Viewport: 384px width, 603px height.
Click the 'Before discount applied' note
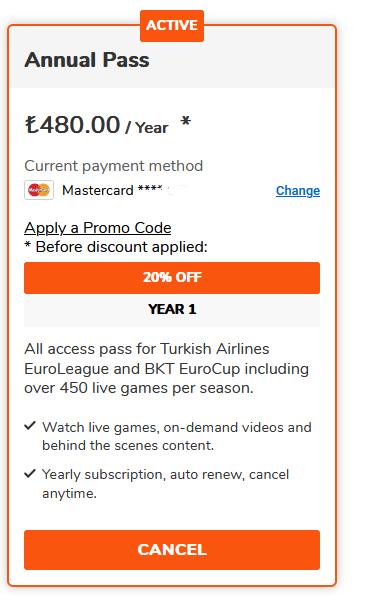(116, 247)
